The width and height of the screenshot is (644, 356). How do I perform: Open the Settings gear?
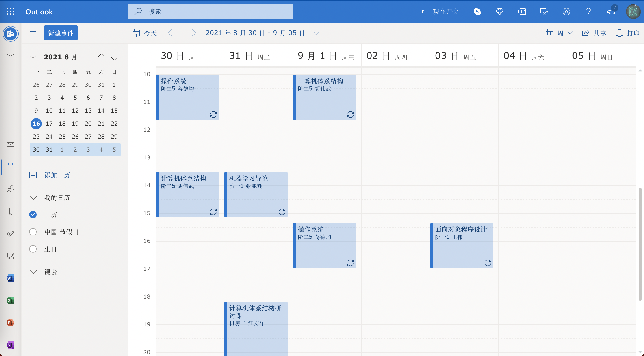click(566, 12)
